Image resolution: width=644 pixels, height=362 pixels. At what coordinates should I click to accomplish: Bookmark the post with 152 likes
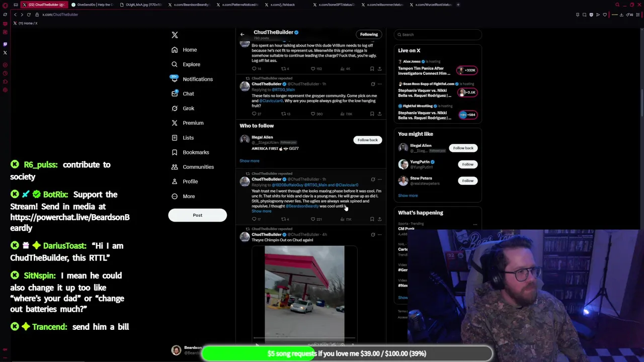(372, 68)
